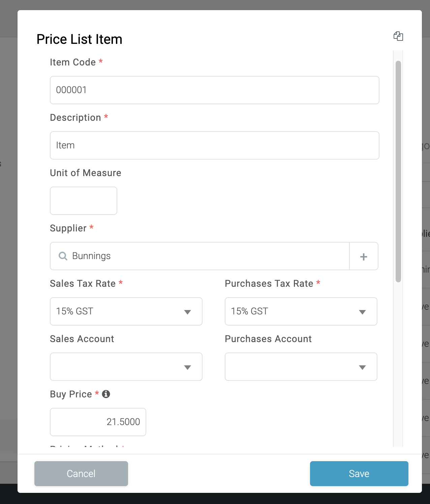The height and width of the screenshot is (504, 430).
Task: Click the dialog's vertical scrollbar thumb
Action: pos(398,171)
